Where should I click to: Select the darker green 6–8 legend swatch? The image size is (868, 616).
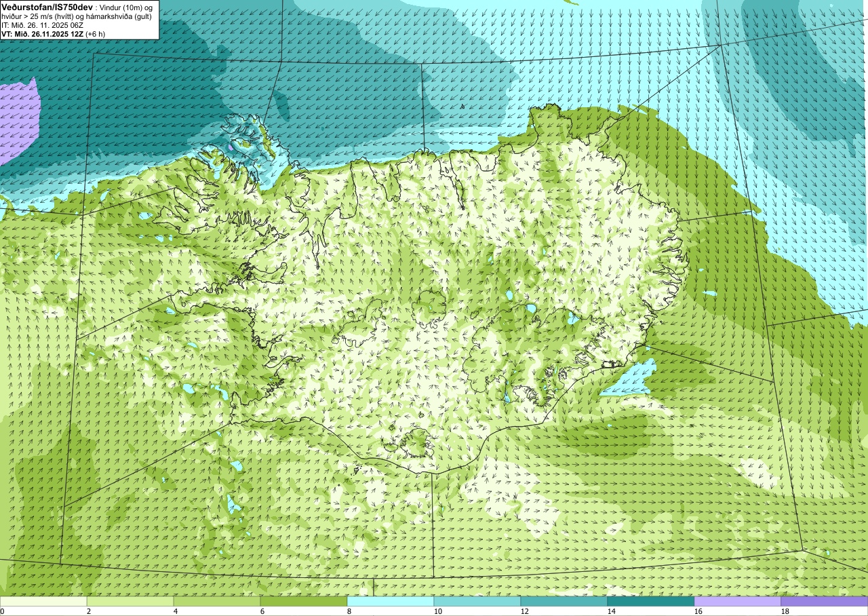point(304,601)
